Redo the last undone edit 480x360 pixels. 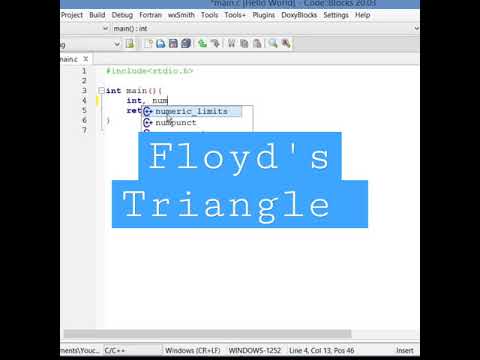coord(215,43)
